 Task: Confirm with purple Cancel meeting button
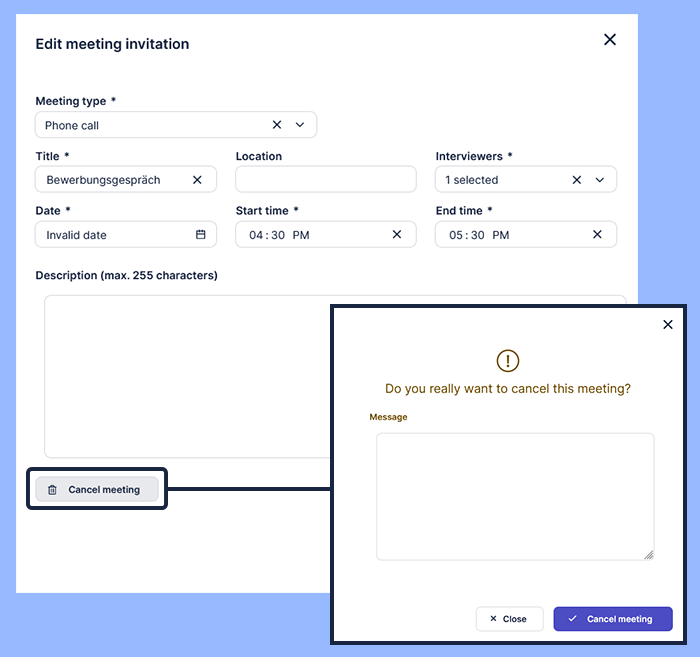(x=612, y=619)
